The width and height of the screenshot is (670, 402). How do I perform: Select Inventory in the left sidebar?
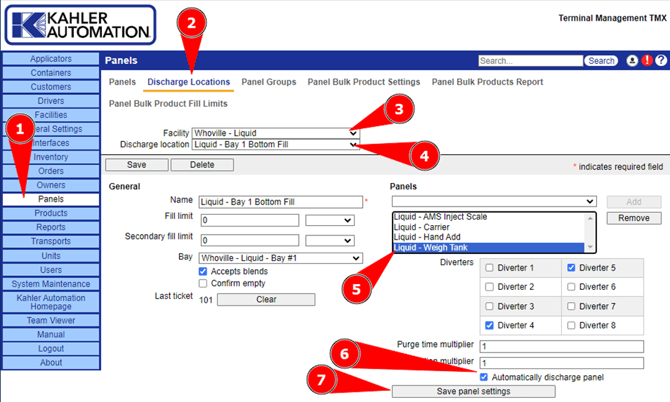point(51,157)
